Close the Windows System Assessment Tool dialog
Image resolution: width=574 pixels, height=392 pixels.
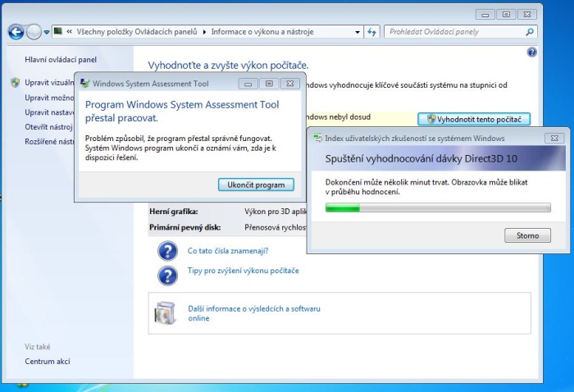pos(290,84)
